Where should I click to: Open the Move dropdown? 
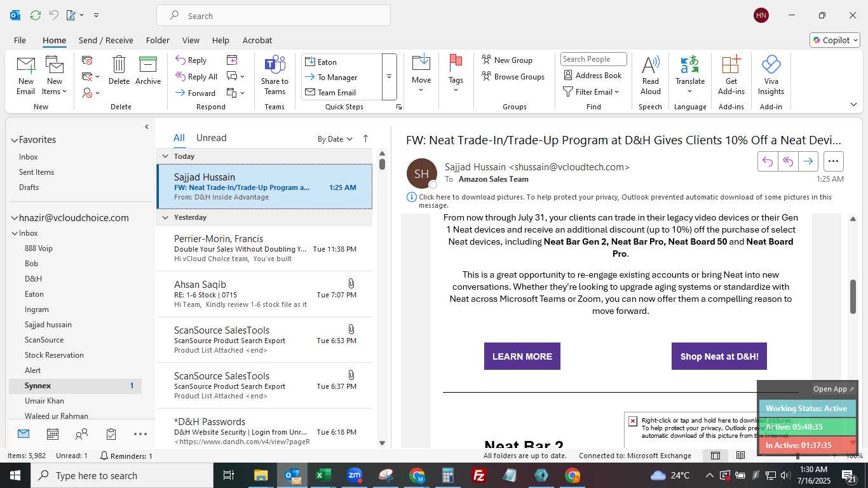pyautogui.click(x=421, y=74)
